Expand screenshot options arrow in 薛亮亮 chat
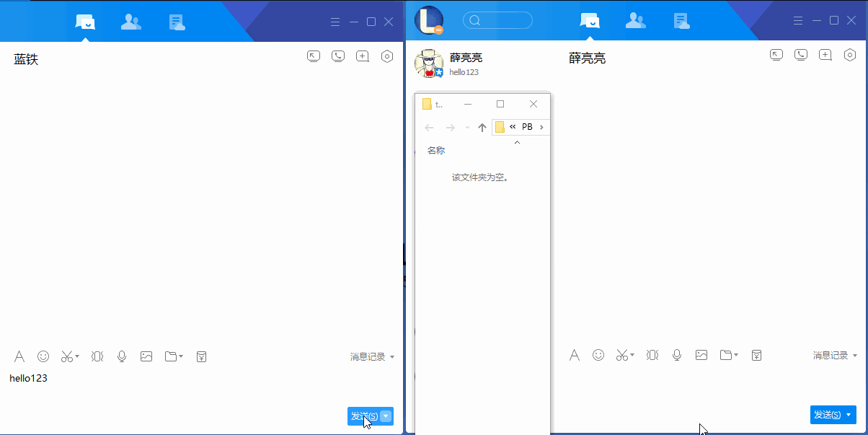 pyautogui.click(x=632, y=355)
